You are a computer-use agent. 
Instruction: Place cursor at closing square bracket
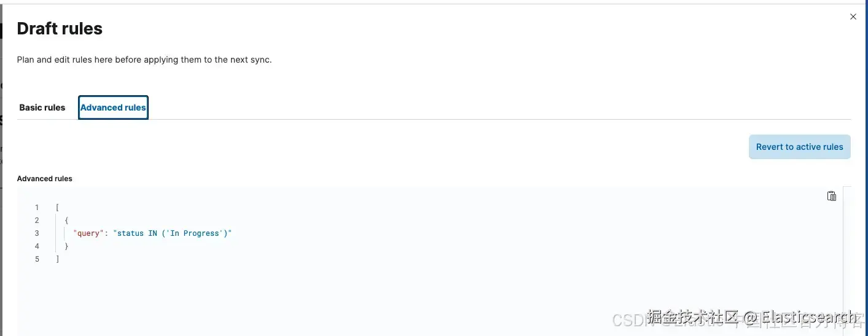57,259
